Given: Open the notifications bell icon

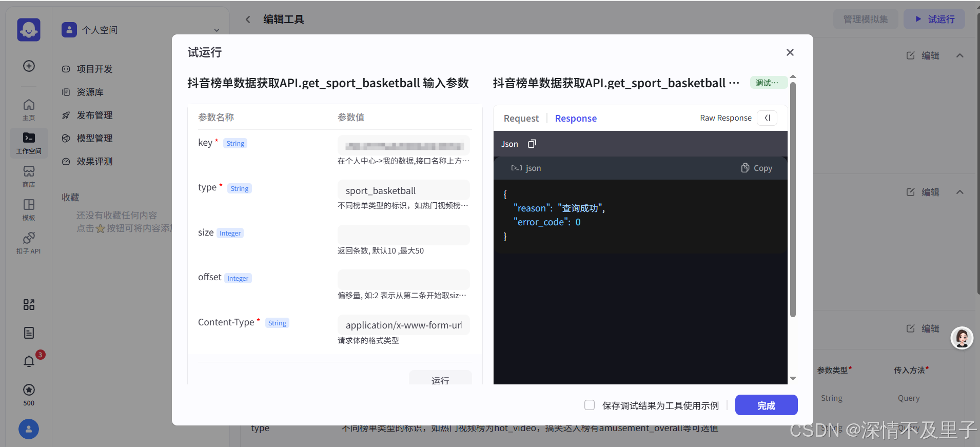Looking at the screenshot, I should 29,361.
